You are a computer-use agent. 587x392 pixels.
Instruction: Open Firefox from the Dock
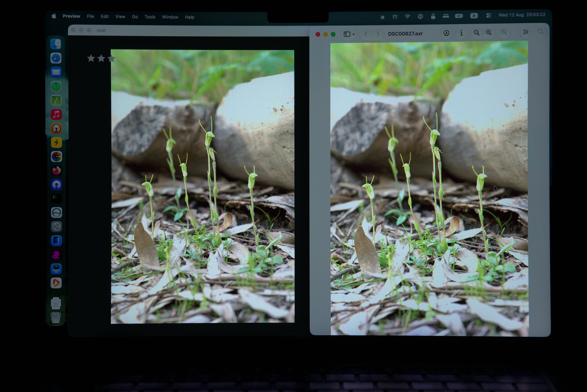tap(56, 171)
